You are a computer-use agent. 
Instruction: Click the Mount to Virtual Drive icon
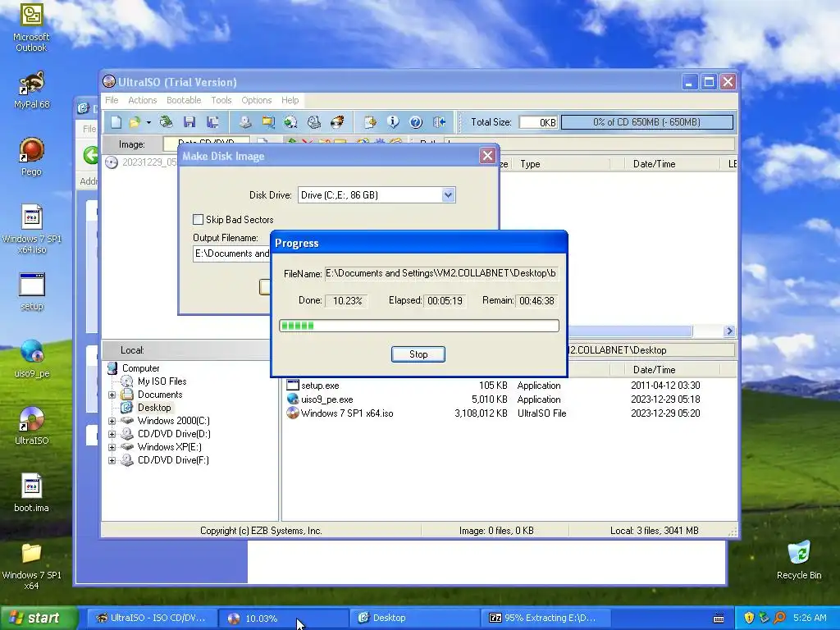click(314, 122)
